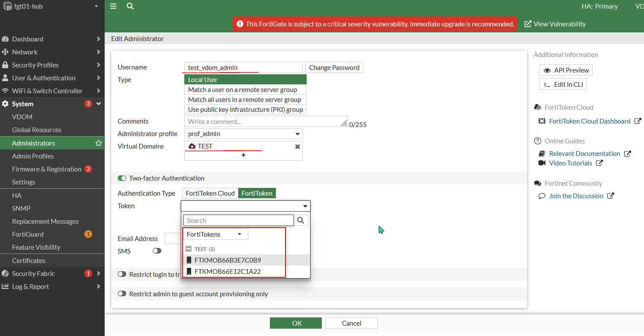This screenshot has width=644, height=336.
Task: Click the OK button
Action: [x=296, y=323]
